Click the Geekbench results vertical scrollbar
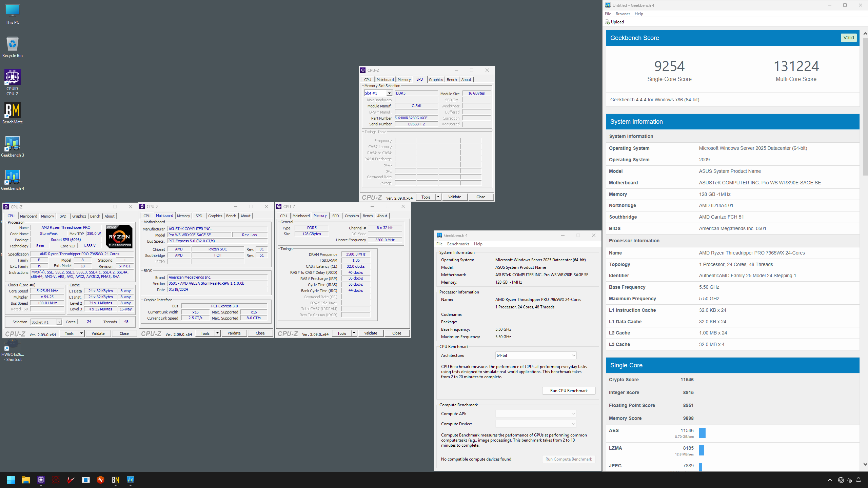Screen dimensions: 868x488 [865, 107]
